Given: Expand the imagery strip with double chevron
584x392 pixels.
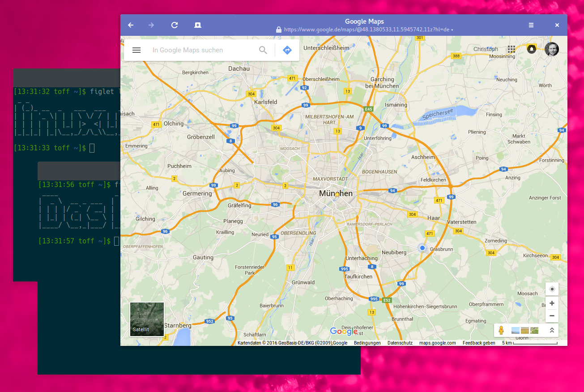Looking at the screenshot, I should point(552,330).
